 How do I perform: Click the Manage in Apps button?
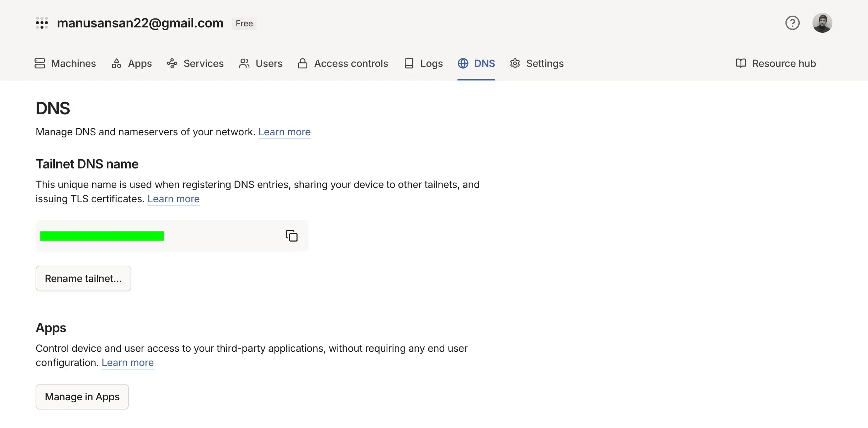(82, 396)
